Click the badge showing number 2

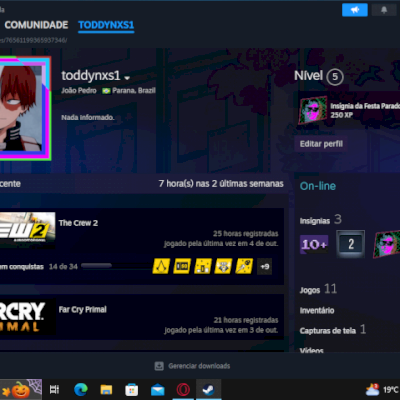pyautogui.click(x=350, y=244)
